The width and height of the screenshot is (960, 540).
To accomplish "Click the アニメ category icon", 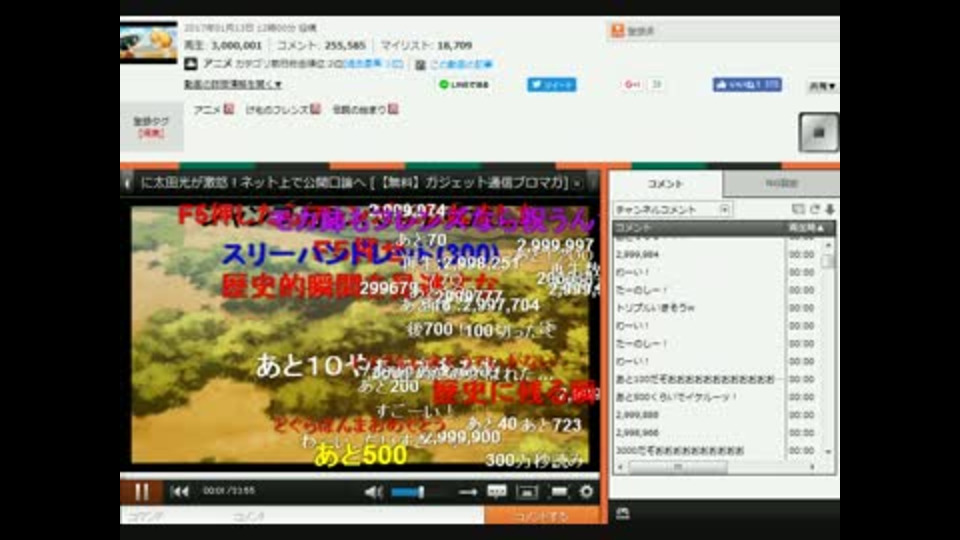I will coord(191,64).
